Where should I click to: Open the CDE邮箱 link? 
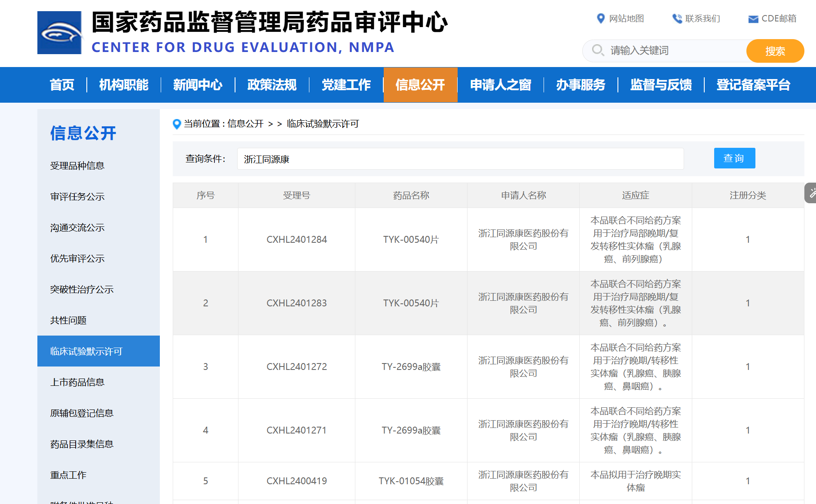[779, 18]
